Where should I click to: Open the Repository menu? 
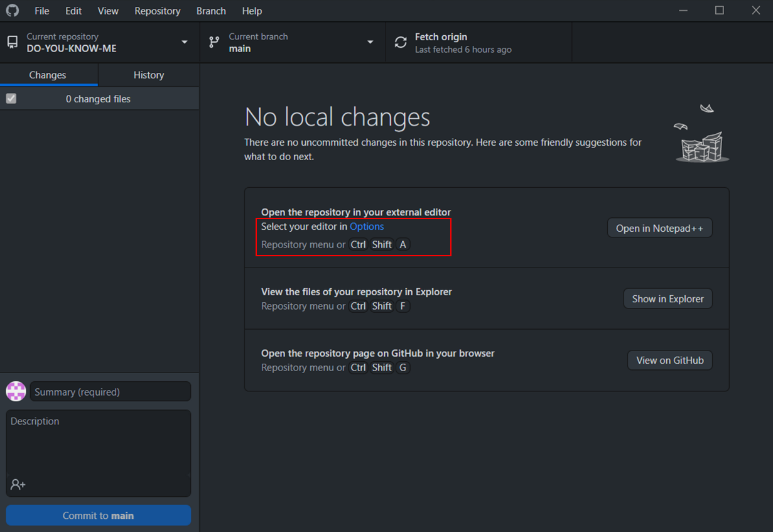157,11
